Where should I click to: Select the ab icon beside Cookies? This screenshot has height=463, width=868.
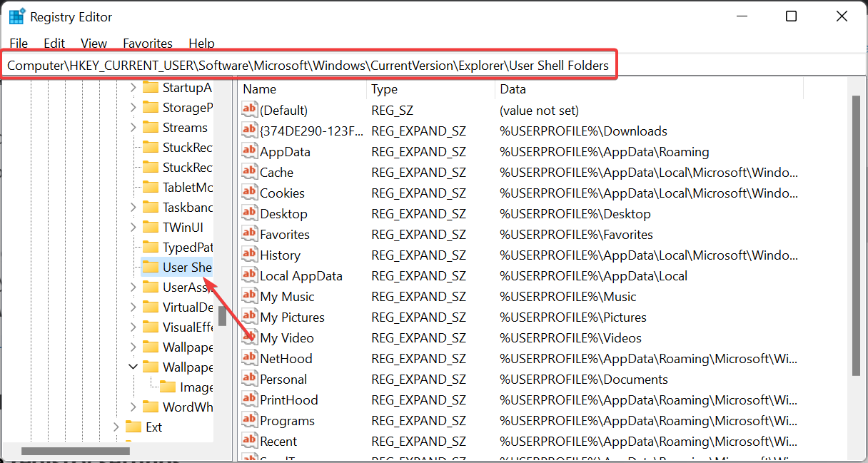pos(248,193)
